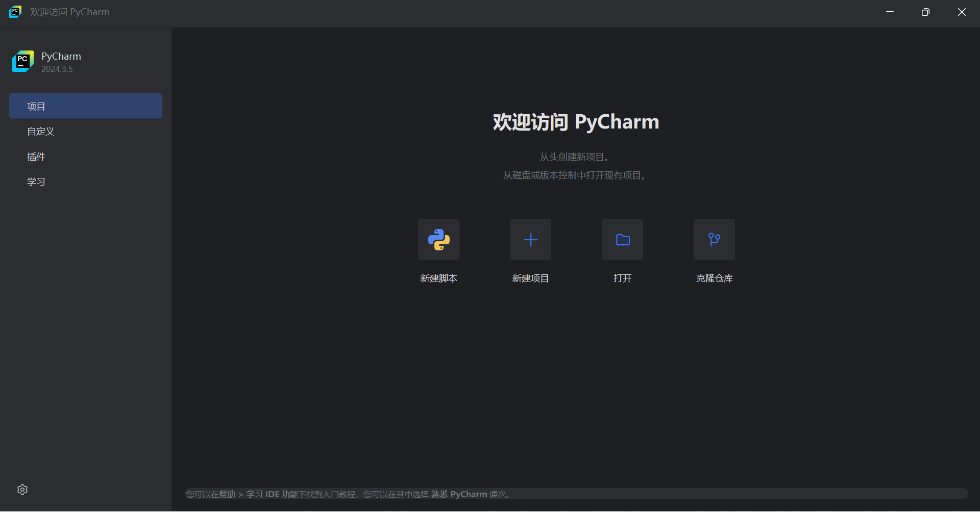Go to the 学习 tab

(x=86, y=182)
